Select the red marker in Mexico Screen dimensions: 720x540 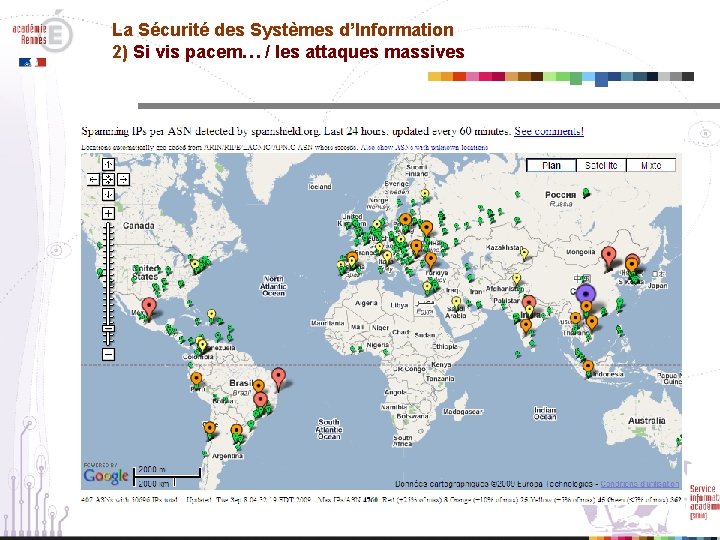[149, 306]
